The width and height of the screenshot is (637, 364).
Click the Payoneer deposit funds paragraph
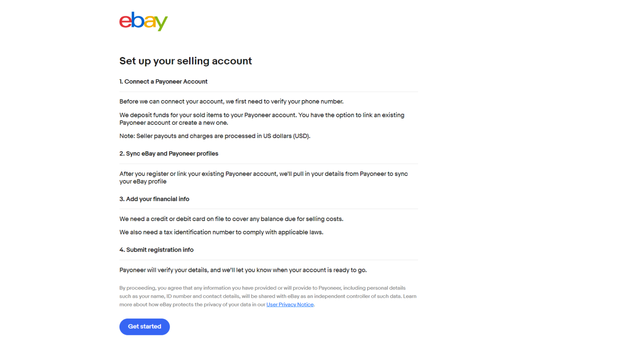coord(261,119)
